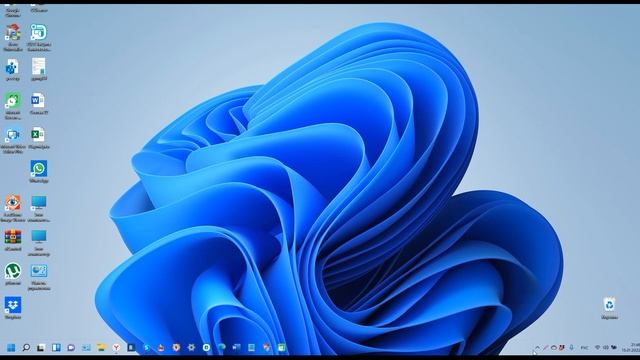
Task: Open Task View on the taskbar
Action: [x=41, y=347]
